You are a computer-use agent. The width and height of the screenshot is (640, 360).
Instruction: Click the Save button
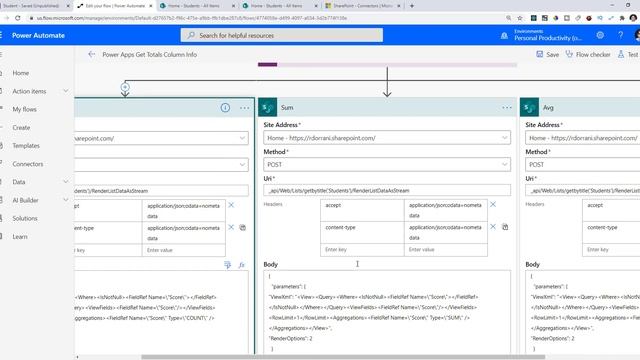(x=547, y=54)
